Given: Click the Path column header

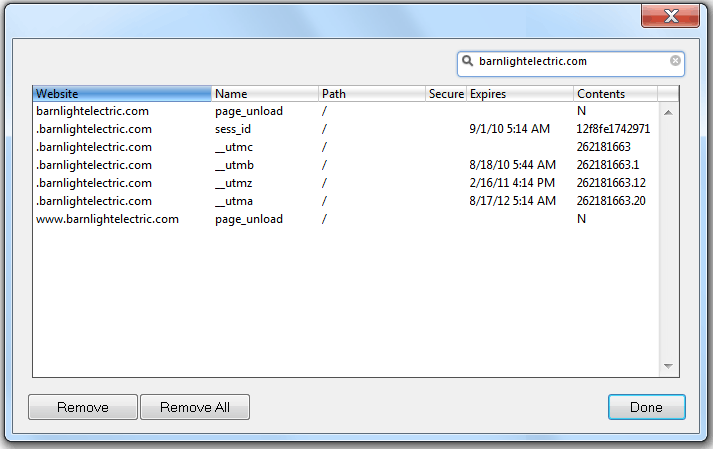Looking at the screenshot, I should 371,94.
